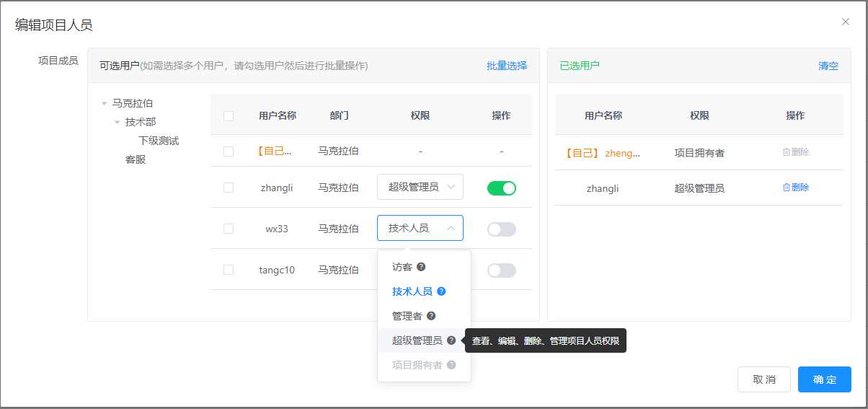
Task: Choose 访客 from the permission list
Action: (424, 267)
